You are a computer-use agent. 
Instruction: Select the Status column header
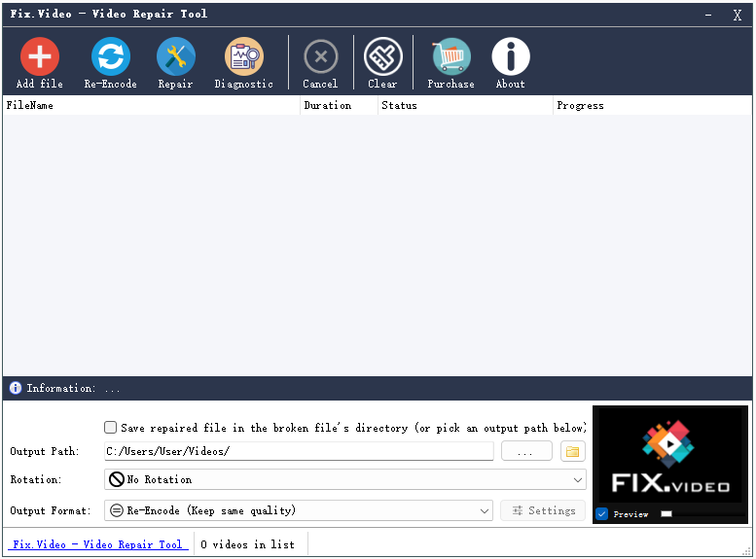click(465, 105)
